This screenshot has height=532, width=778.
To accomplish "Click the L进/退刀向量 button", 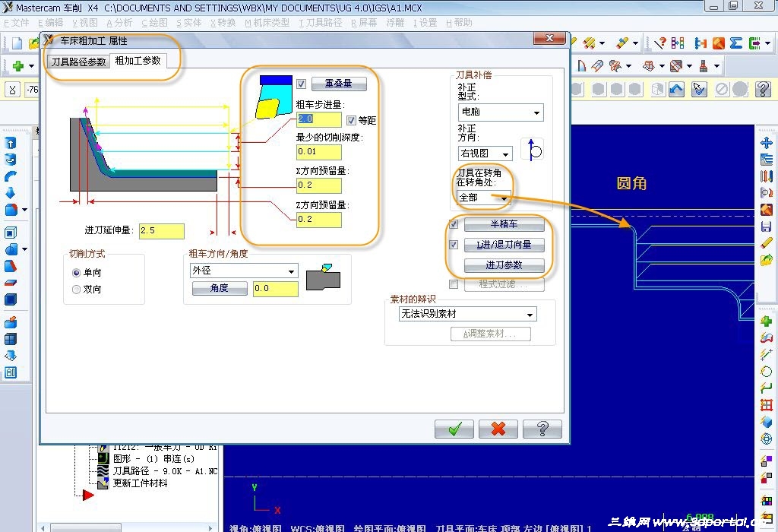I will coord(504,245).
